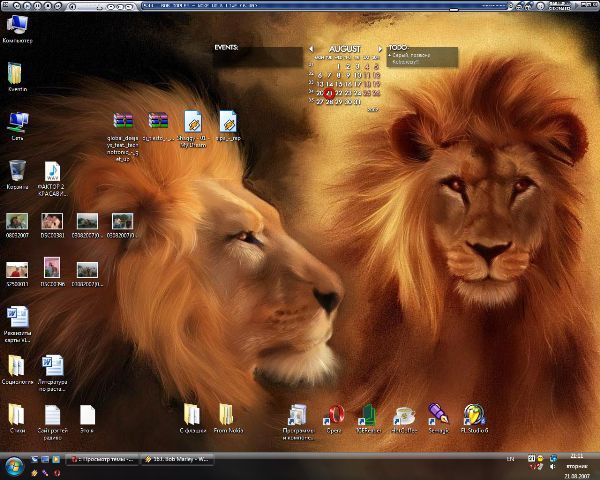Open the DSC00381 photo thumbnail

tap(52, 225)
